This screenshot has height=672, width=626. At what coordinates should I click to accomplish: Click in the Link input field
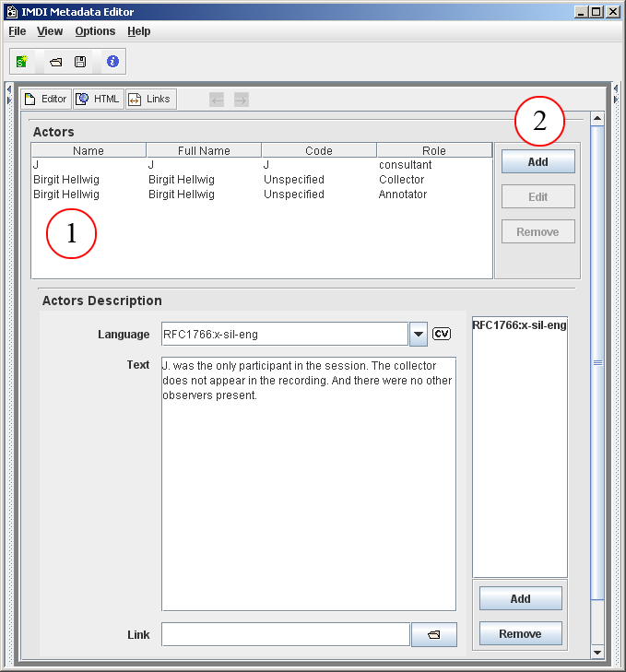click(x=285, y=634)
